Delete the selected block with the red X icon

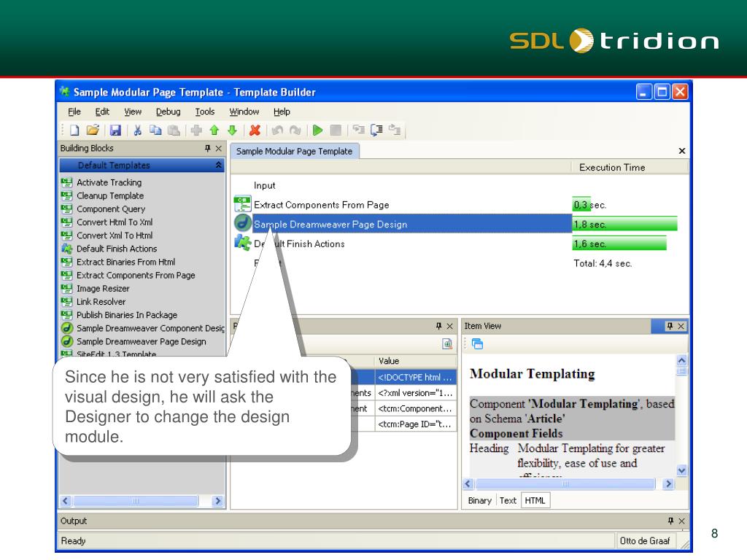(255, 130)
